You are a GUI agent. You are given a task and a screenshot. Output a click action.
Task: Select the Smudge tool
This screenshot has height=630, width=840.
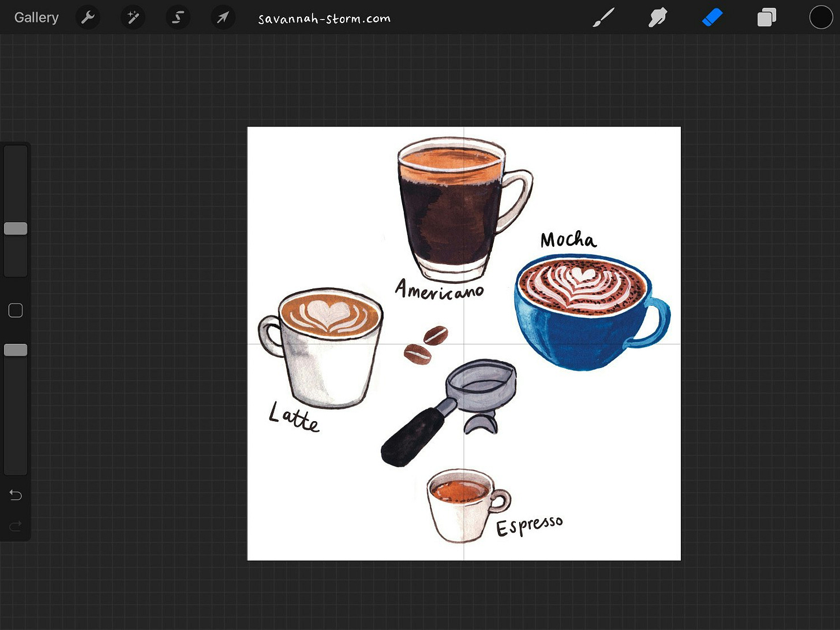click(x=657, y=17)
